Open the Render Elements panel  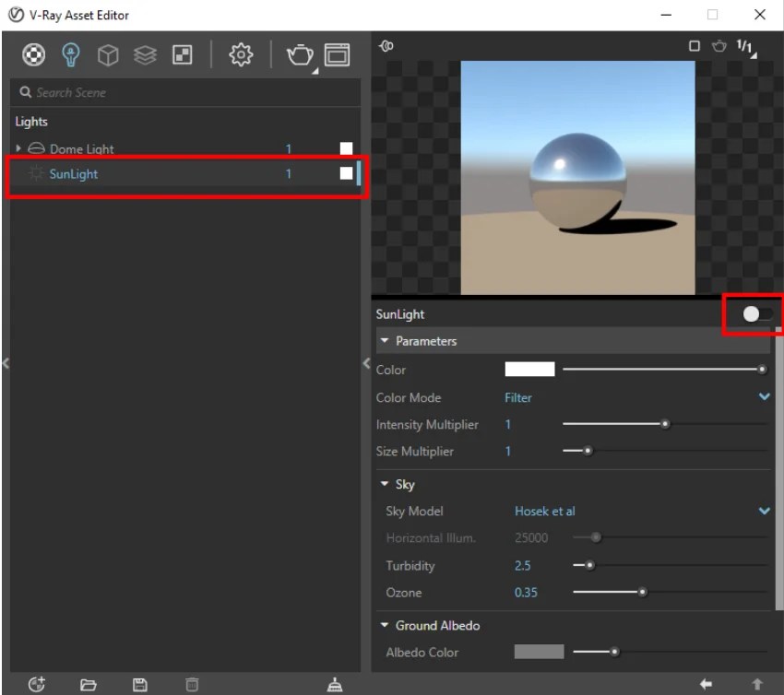pos(181,54)
